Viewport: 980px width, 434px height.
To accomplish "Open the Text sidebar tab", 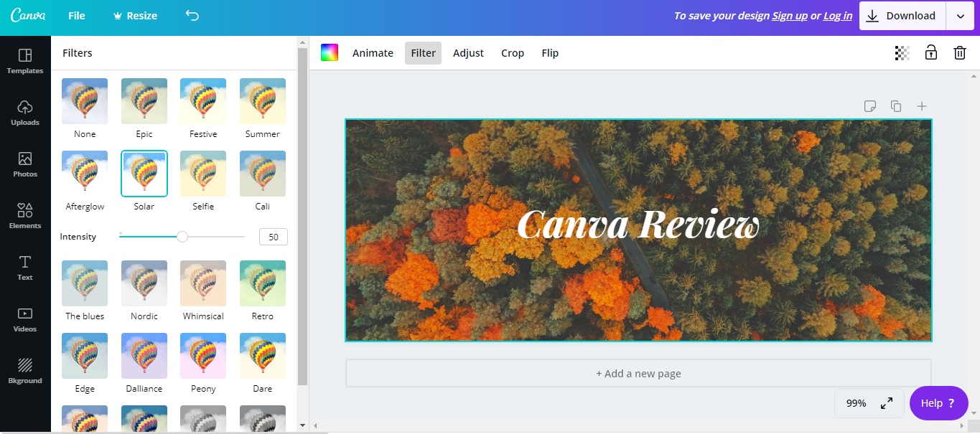I will [x=25, y=268].
